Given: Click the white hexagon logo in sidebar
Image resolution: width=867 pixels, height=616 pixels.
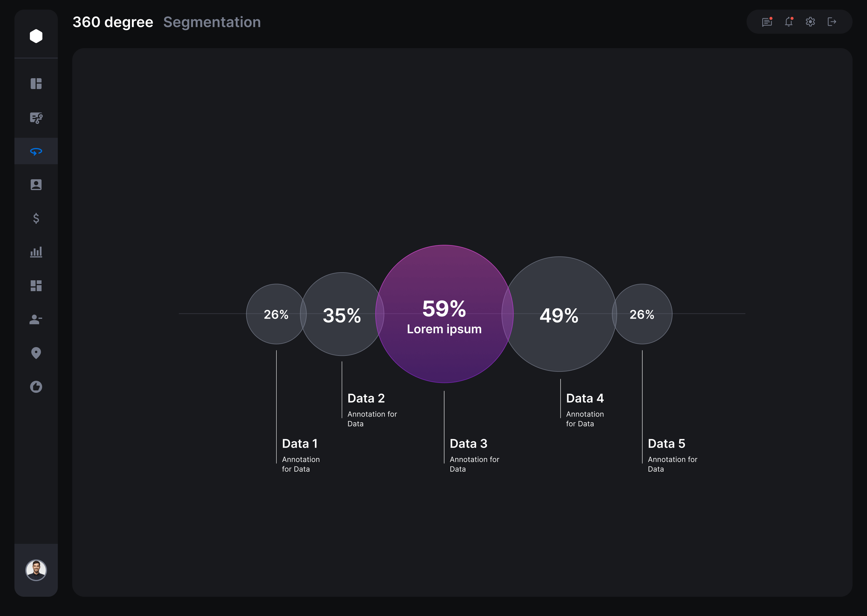Looking at the screenshot, I should pos(36,36).
